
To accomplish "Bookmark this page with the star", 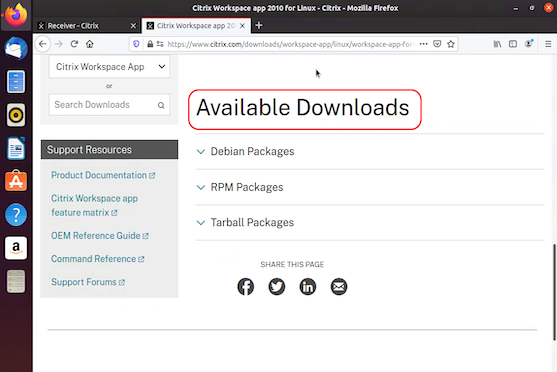I will coord(451,44).
